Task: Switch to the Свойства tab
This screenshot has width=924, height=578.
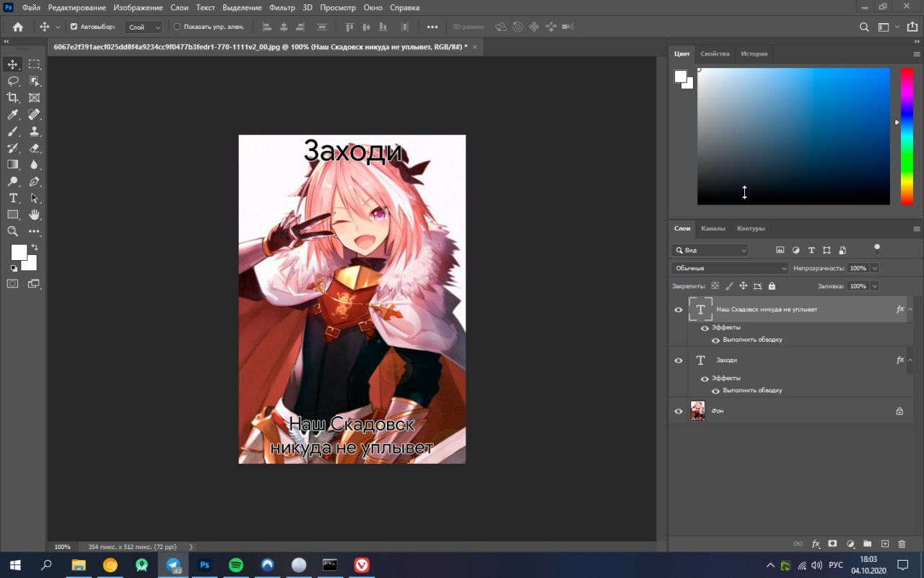Action: pos(715,53)
